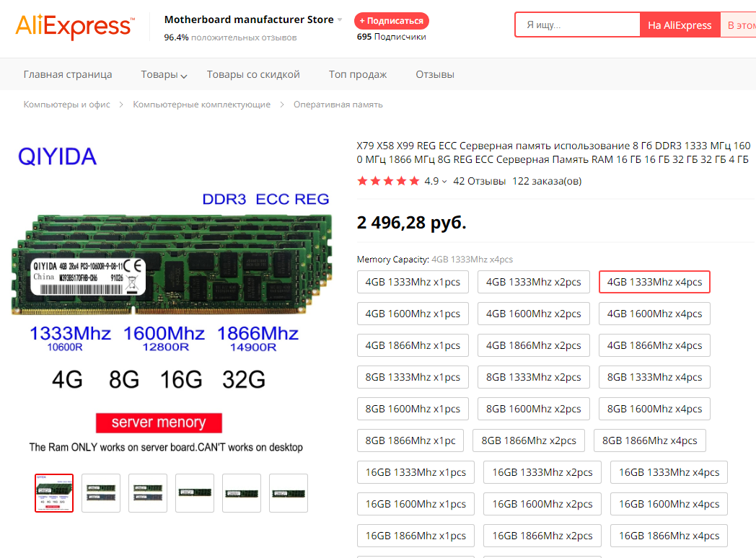The width and height of the screenshot is (756, 558).
Task: Pick the 8GB 1333Mhz x1pcs variant
Action: click(x=413, y=377)
